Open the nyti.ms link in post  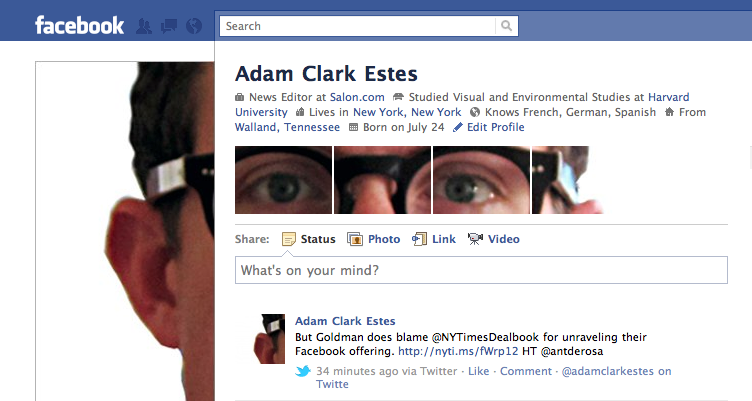(458, 351)
